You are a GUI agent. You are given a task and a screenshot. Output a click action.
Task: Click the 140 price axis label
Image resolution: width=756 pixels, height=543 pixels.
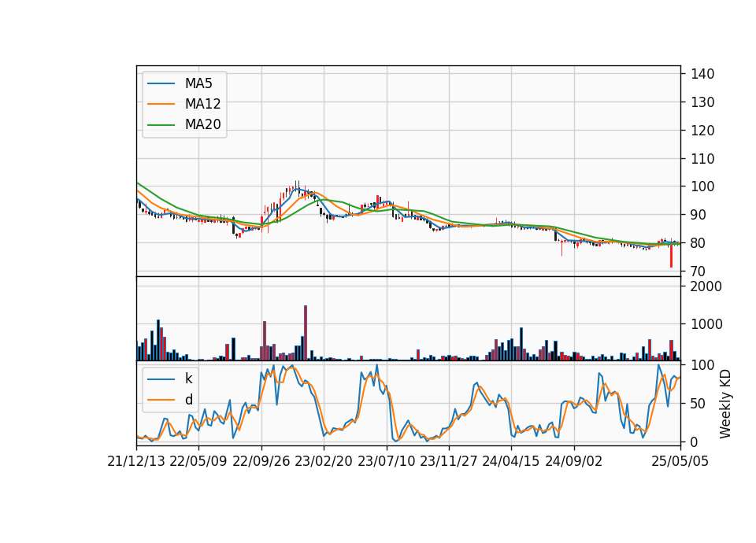(x=702, y=74)
